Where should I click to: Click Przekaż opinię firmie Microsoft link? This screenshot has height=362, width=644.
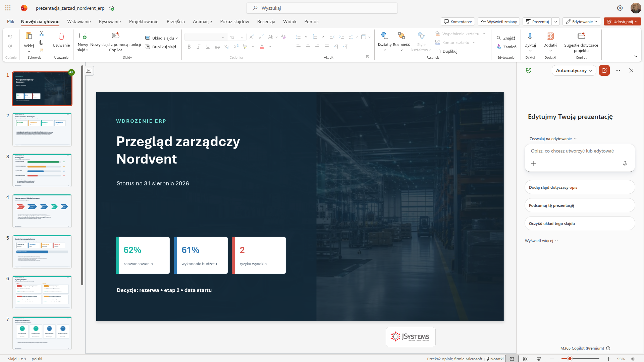point(454,359)
